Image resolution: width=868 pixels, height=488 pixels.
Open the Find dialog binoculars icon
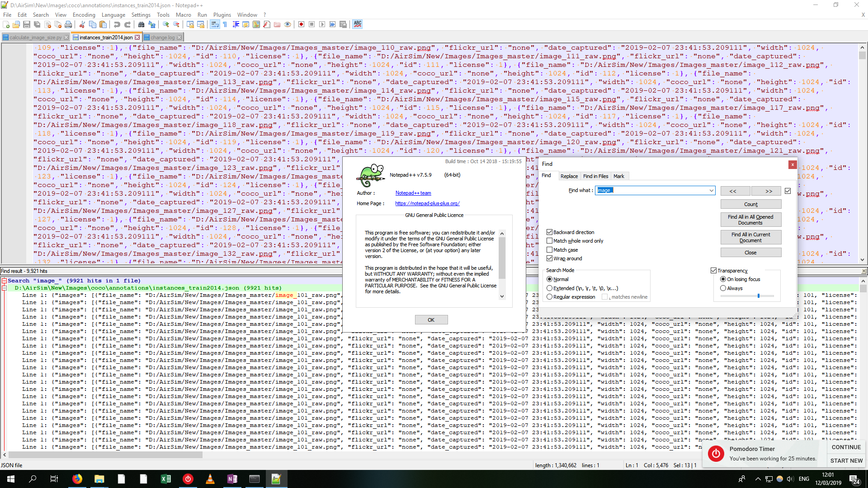(x=141, y=24)
